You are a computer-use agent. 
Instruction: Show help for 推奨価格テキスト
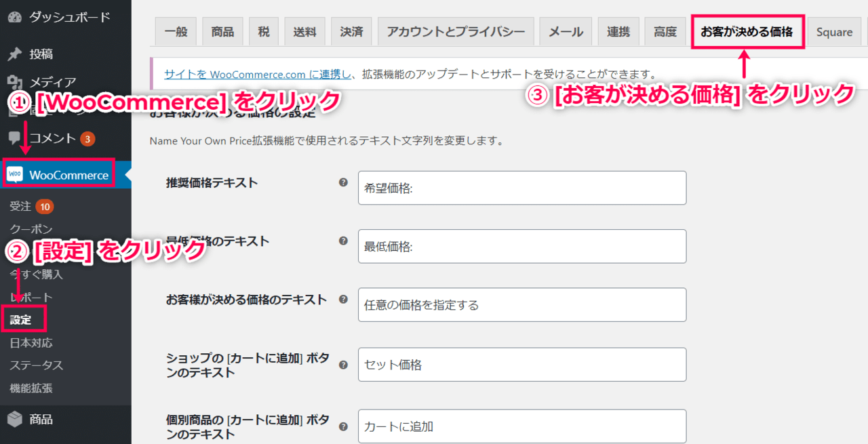point(343,182)
